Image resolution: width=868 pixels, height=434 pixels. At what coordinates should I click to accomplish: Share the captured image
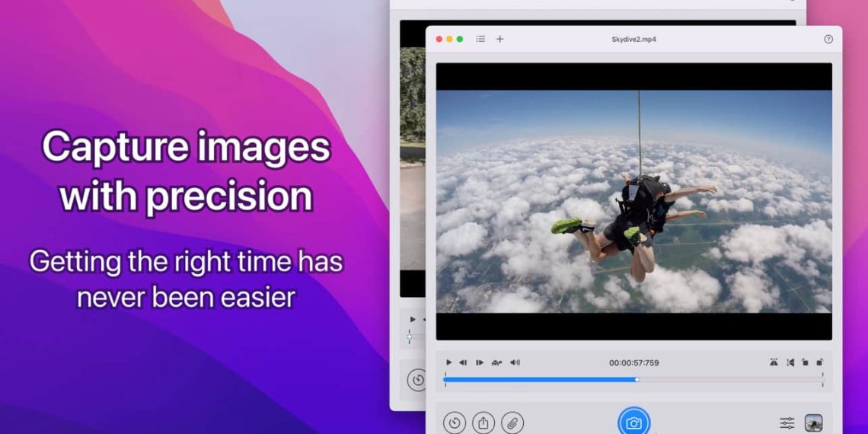[483, 423]
